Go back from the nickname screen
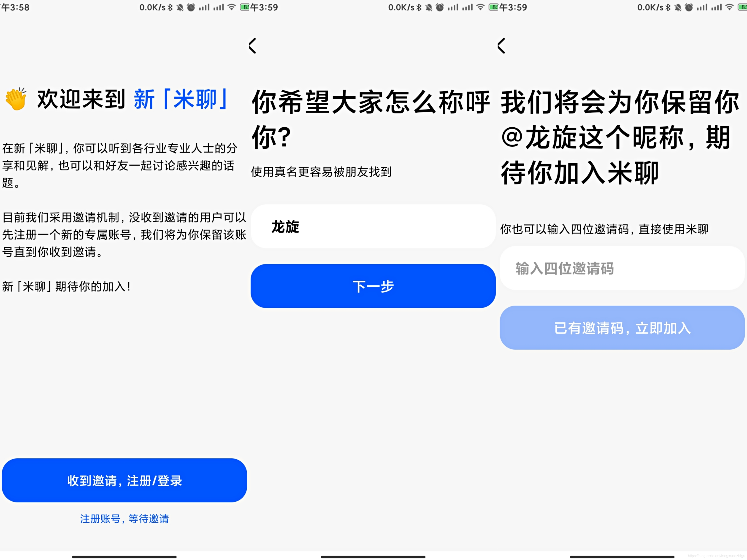The image size is (747, 560). point(253,46)
